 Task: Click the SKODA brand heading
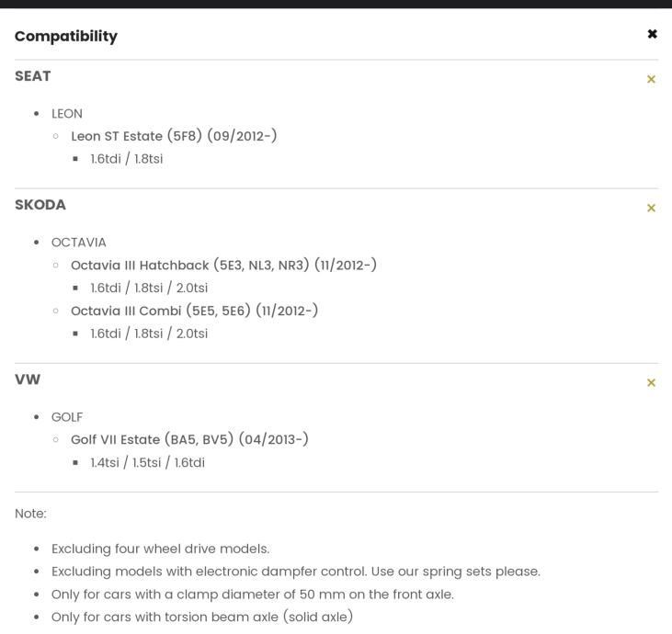coord(40,205)
